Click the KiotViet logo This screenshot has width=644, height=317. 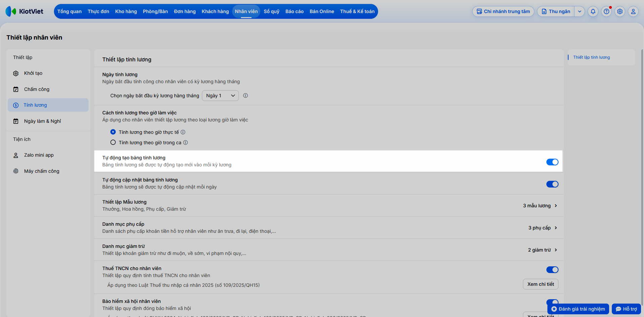point(24,11)
